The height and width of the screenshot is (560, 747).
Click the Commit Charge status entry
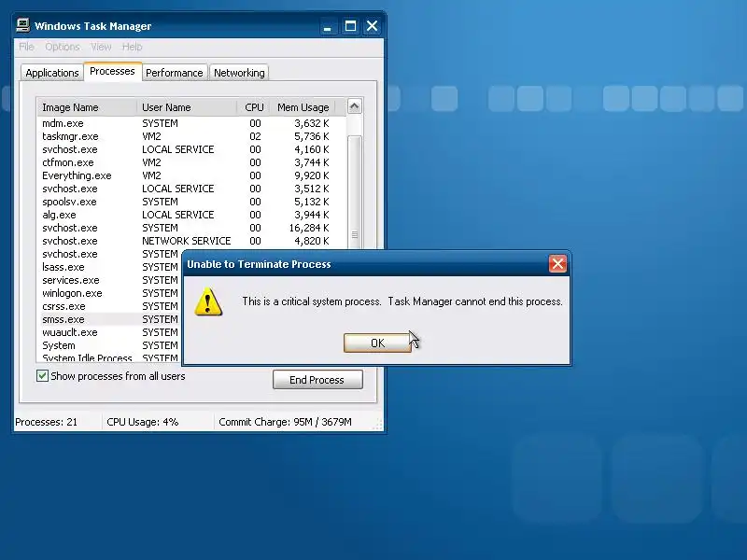tap(285, 422)
